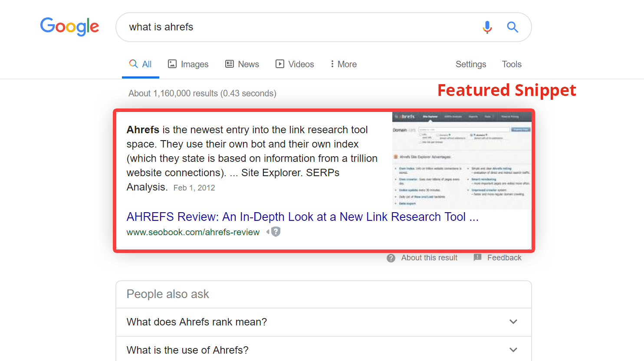Click the 'About 1,160,000 results' count text
This screenshot has height=361, width=644.
point(202,93)
